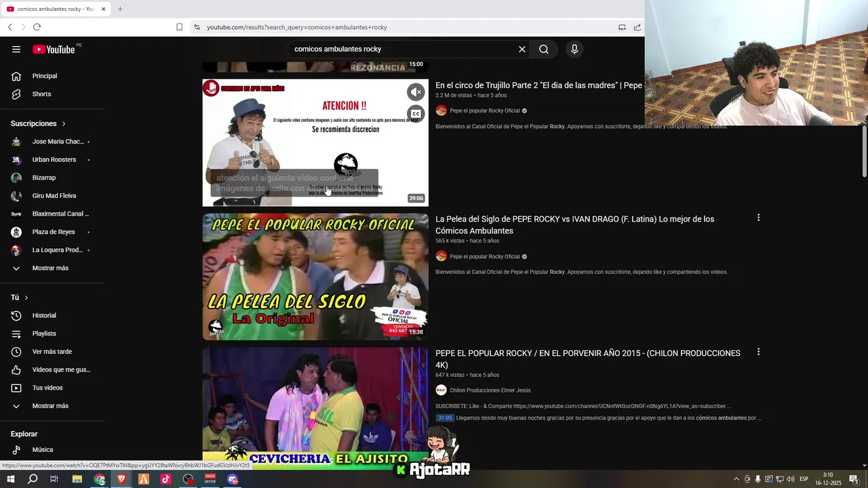Open Videos que me gustan
The height and width of the screenshot is (488, 868).
(x=52, y=369)
